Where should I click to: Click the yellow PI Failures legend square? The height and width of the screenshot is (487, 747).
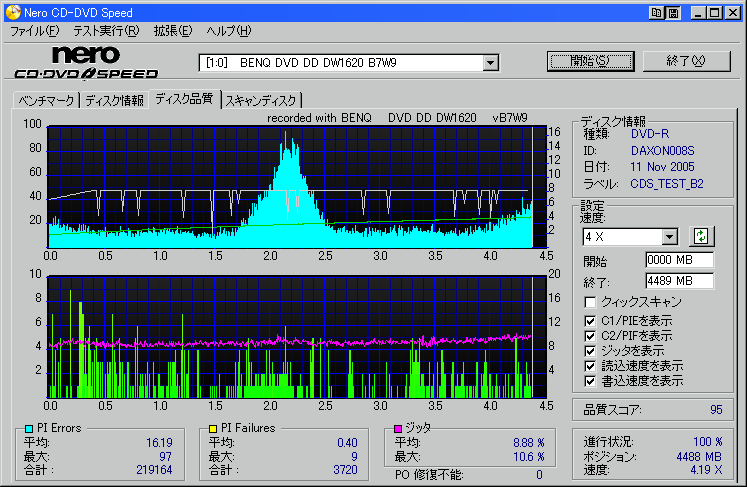212,429
